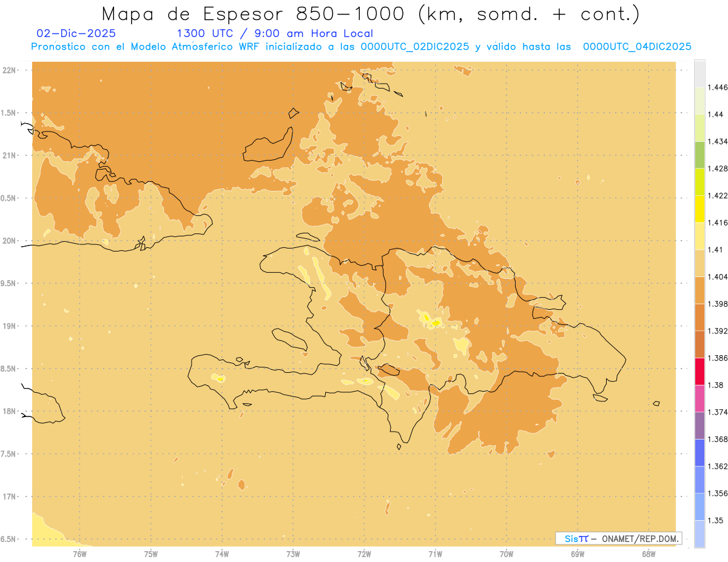Click the '71W' longitude axis label
The height and width of the screenshot is (562, 728).
(x=435, y=554)
